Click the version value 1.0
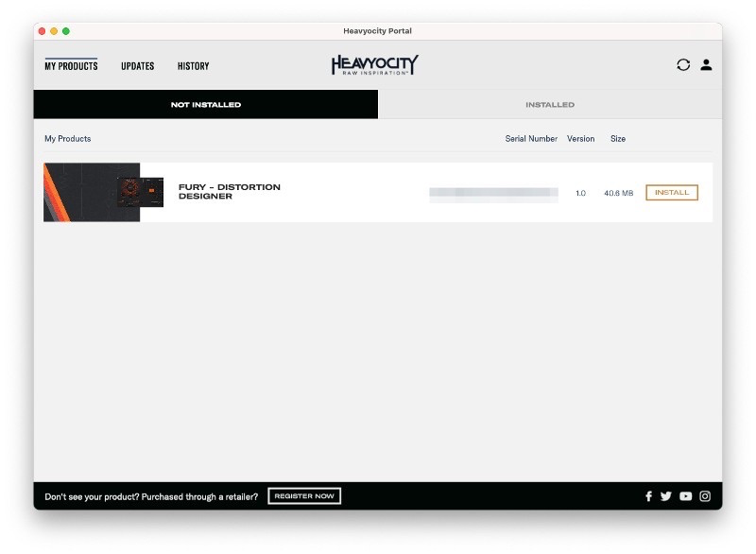Screen dimensions: 756x554 580,193
